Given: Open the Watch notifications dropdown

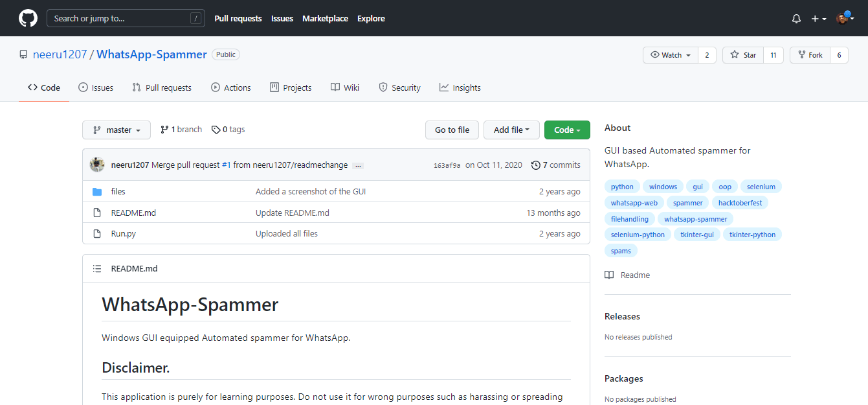Looking at the screenshot, I should pos(671,55).
